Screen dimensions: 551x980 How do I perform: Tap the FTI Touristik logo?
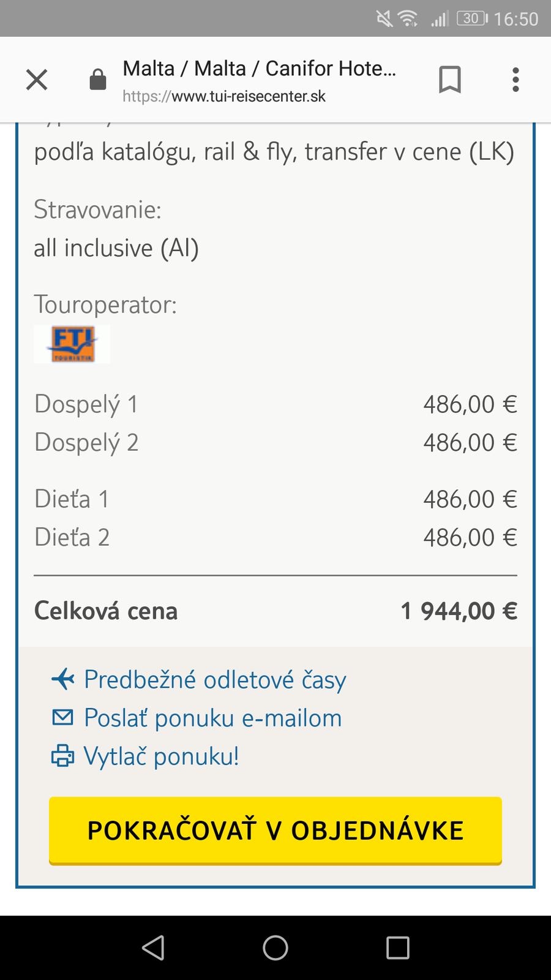pyautogui.click(x=72, y=344)
